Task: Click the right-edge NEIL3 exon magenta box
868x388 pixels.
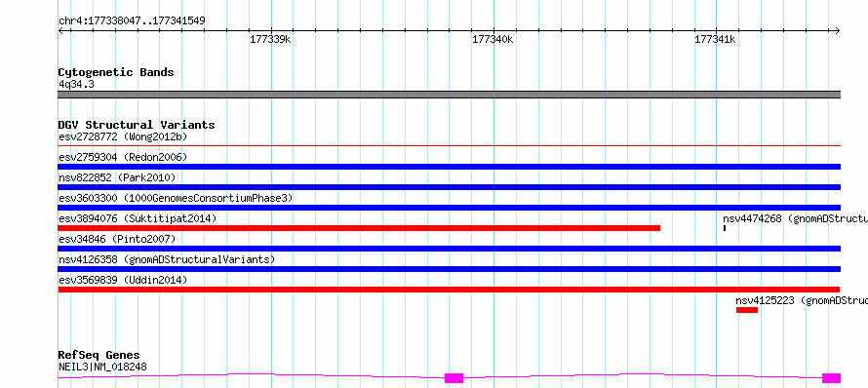Action: pos(832,378)
